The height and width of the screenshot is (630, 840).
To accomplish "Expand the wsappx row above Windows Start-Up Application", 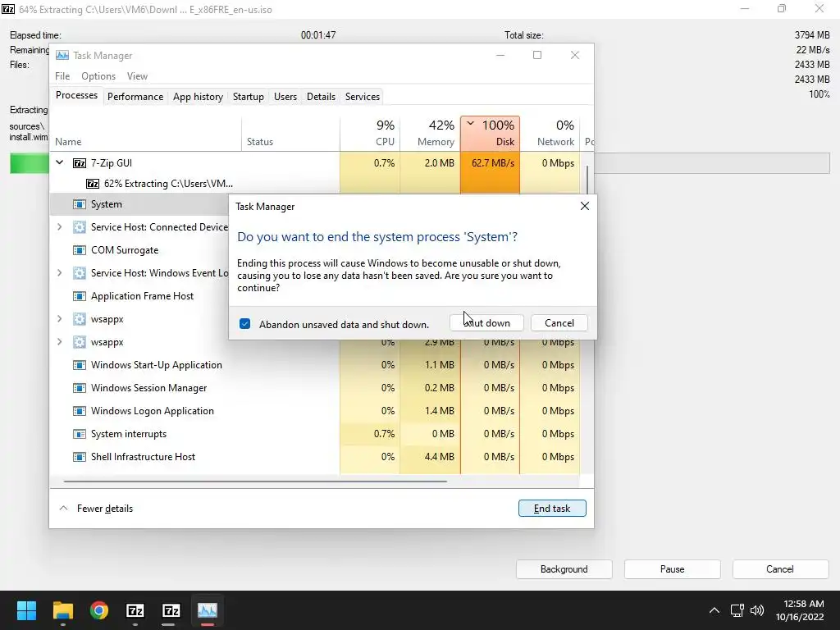I will 59,342.
